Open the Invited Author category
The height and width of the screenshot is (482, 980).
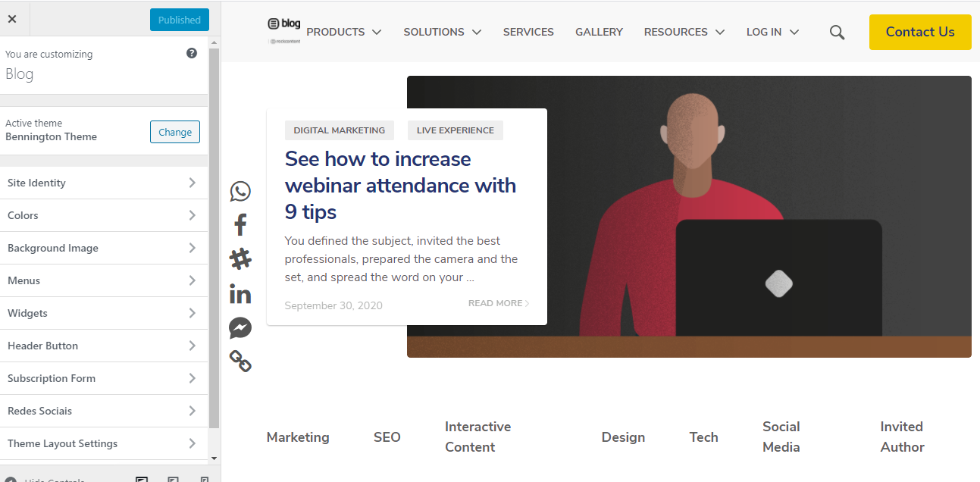tap(903, 437)
